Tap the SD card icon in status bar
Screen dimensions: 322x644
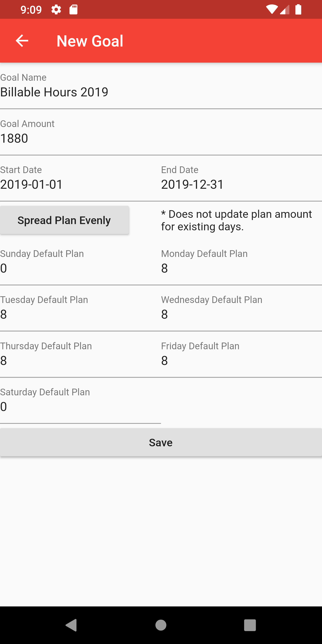click(73, 9)
